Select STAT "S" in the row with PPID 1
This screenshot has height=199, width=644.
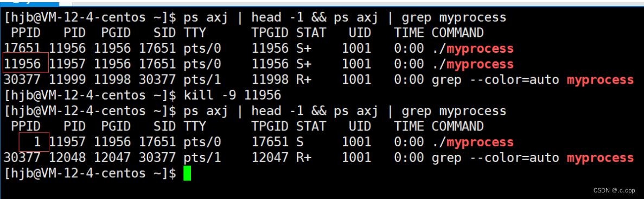300,142
